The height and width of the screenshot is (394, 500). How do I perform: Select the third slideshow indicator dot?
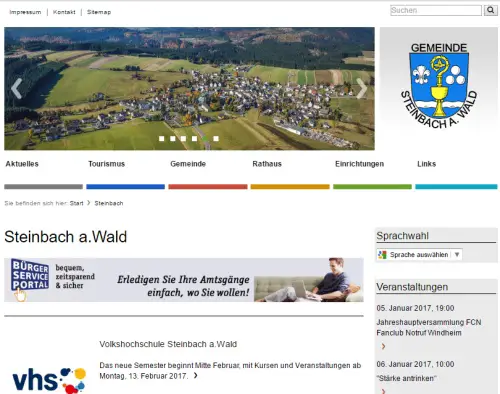pos(184,138)
